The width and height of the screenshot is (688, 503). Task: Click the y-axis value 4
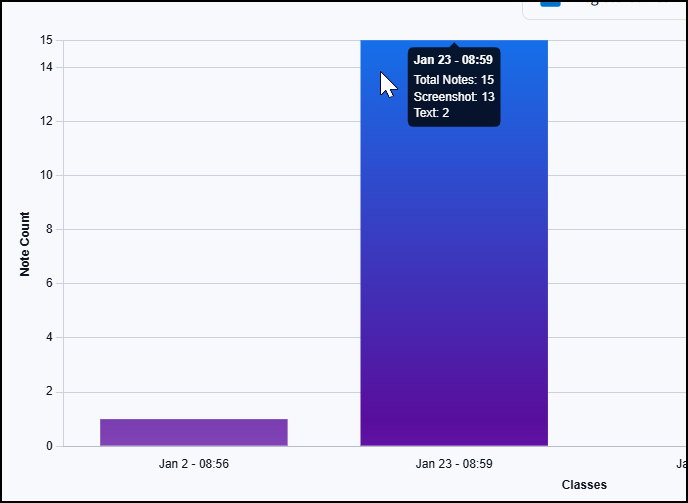(49, 337)
